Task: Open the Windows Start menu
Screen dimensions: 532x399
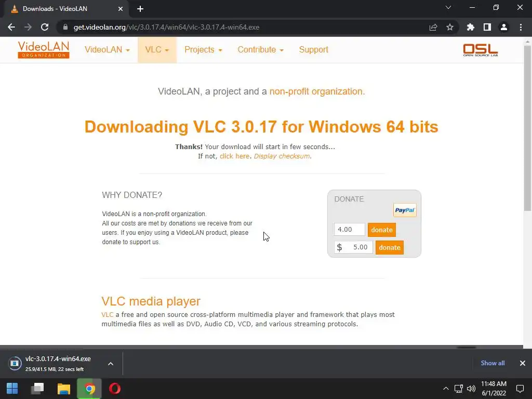Action: tap(12, 389)
